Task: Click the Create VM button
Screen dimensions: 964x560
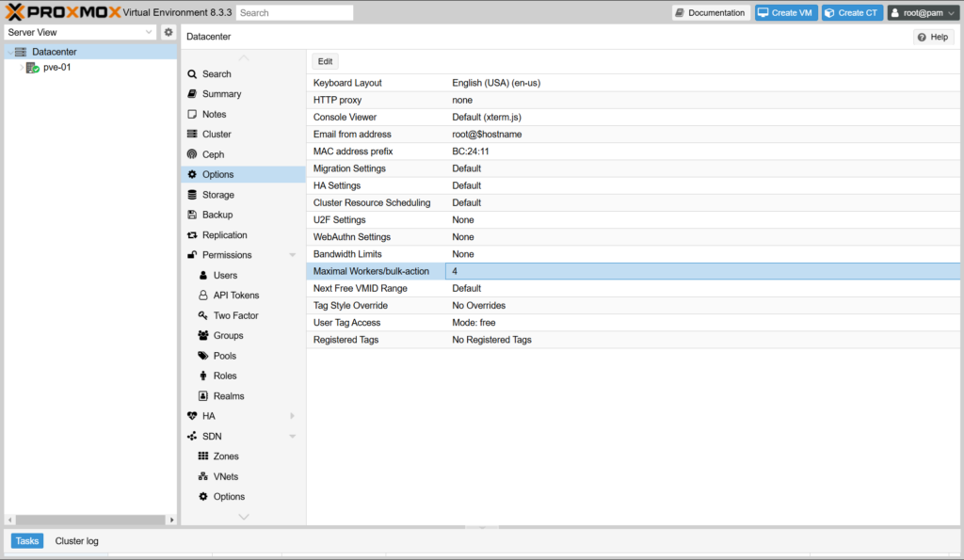Action: [785, 13]
